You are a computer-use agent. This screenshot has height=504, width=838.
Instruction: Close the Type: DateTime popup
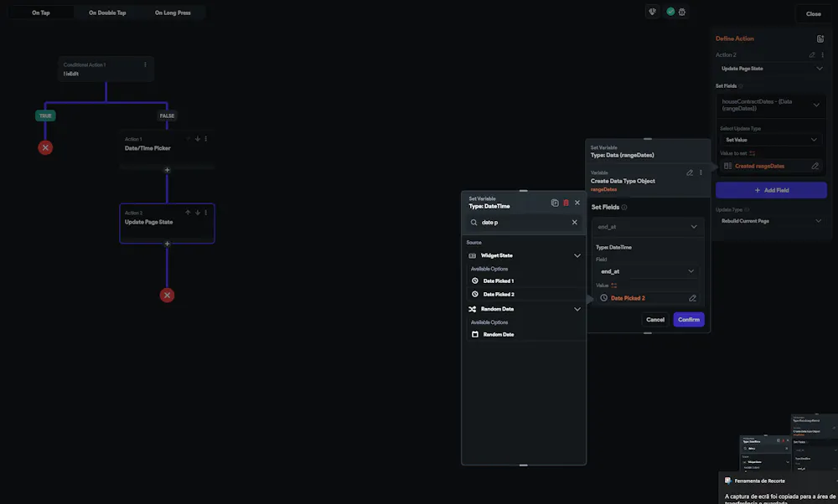577,203
